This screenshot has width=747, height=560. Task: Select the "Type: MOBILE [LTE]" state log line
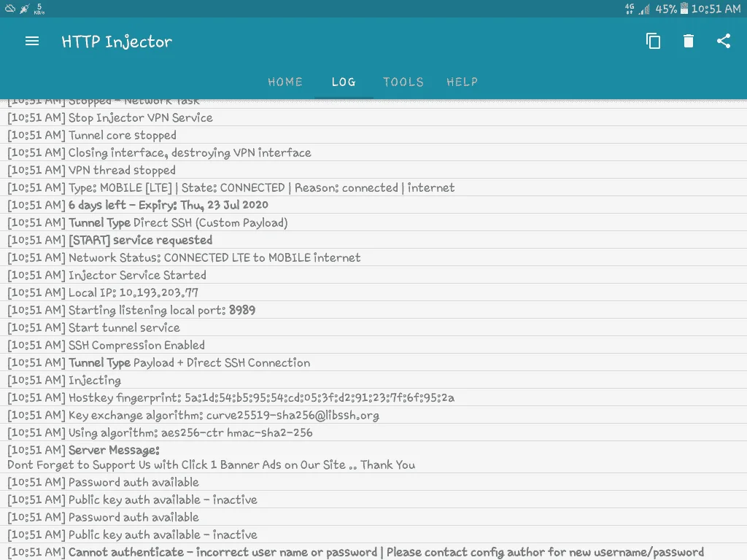tap(373, 187)
